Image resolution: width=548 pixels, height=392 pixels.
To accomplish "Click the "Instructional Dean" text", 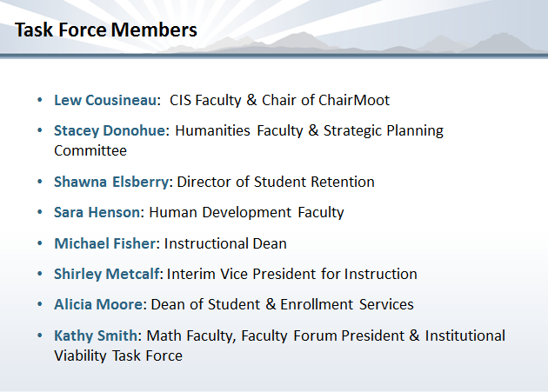I will tap(225, 243).
